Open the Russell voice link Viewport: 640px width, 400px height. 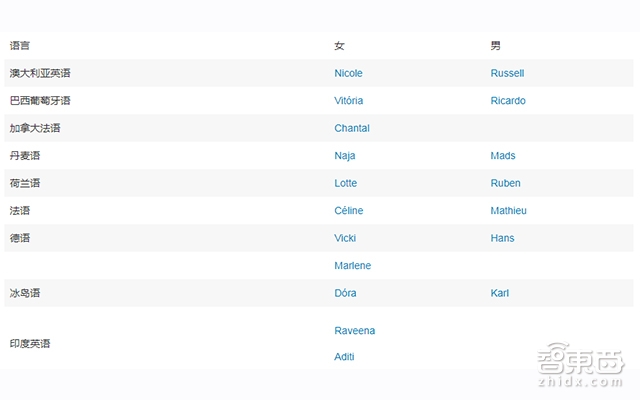click(507, 73)
